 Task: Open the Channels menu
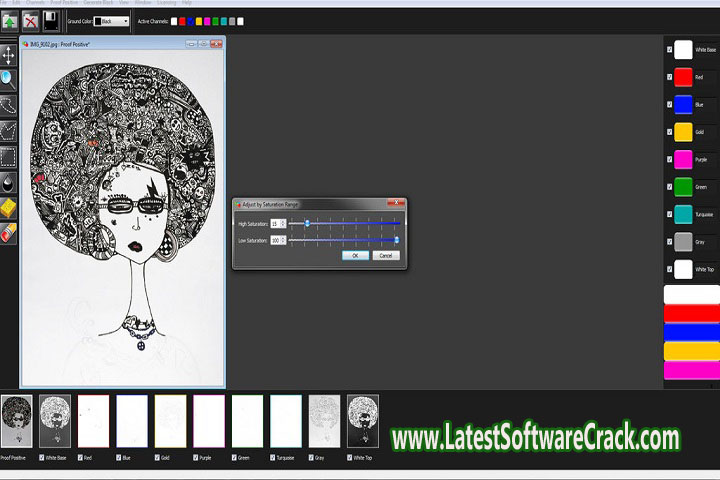click(x=34, y=3)
